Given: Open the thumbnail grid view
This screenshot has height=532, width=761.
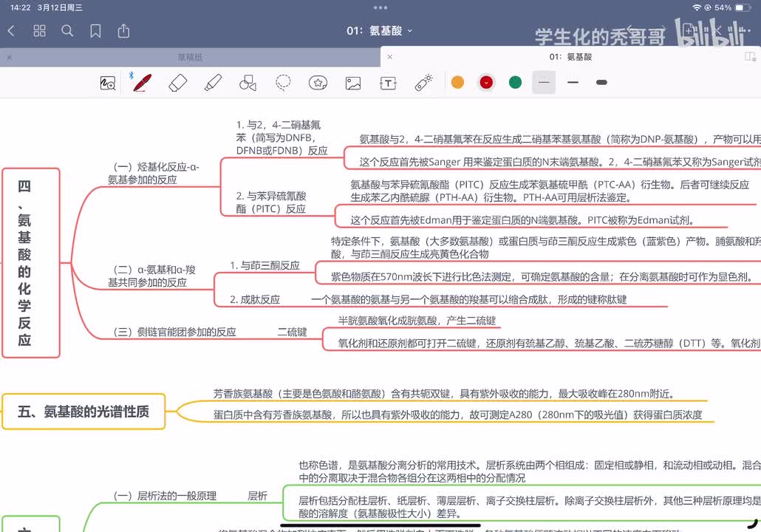Looking at the screenshot, I should coord(39,31).
